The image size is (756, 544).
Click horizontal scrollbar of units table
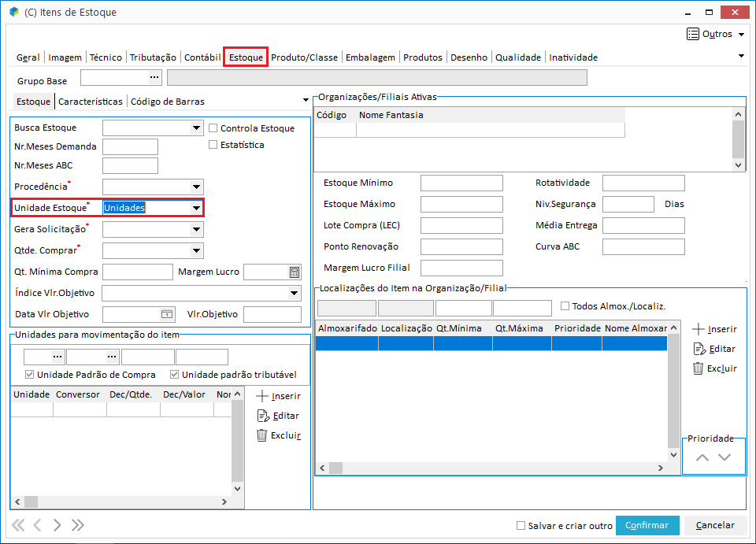[x=121, y=502]
